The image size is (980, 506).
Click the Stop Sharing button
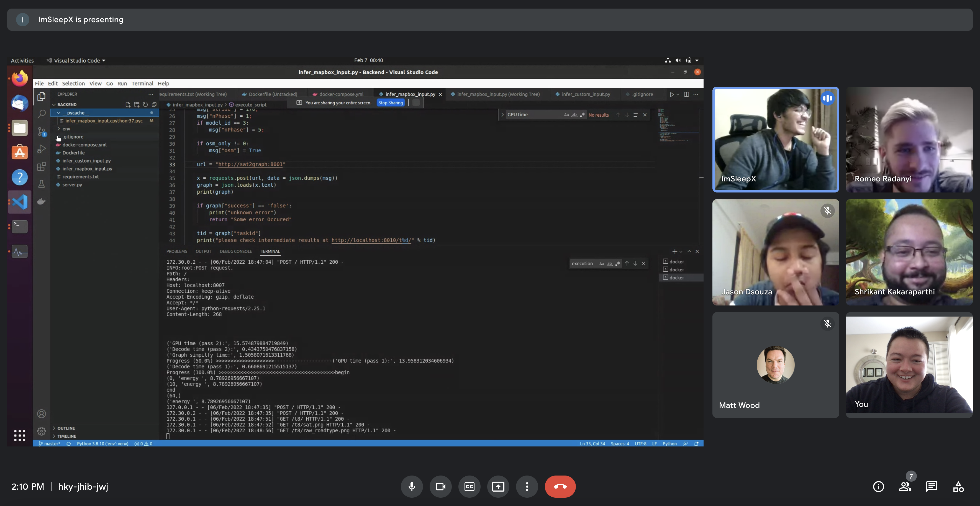tap(390, 103)
